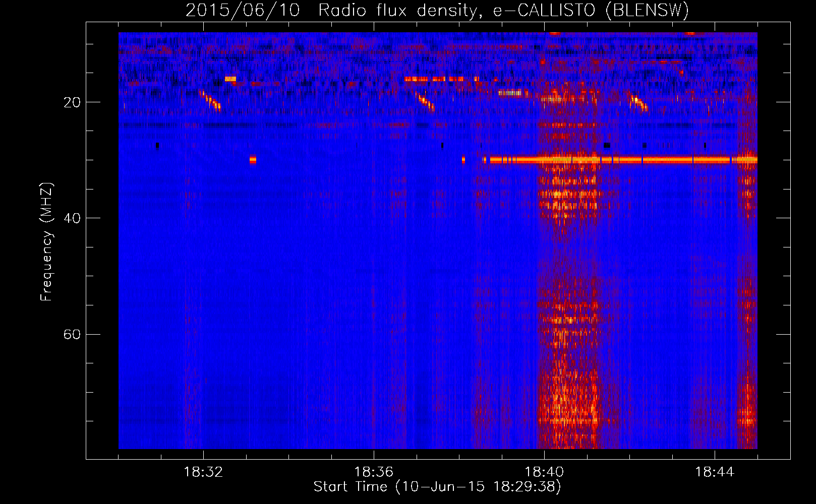Click the 'Frequency (MHZ)' y-axis label
The width and height of the screenshot is (816, 504).
tap(46, 242)
